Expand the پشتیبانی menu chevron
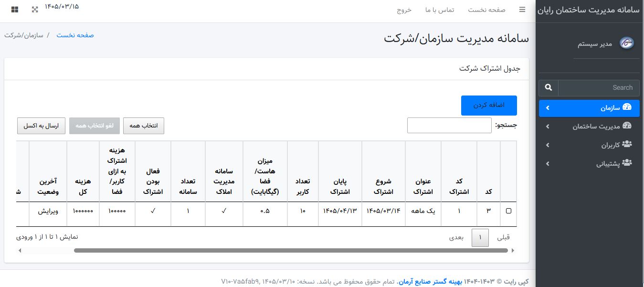 point(548,164)
